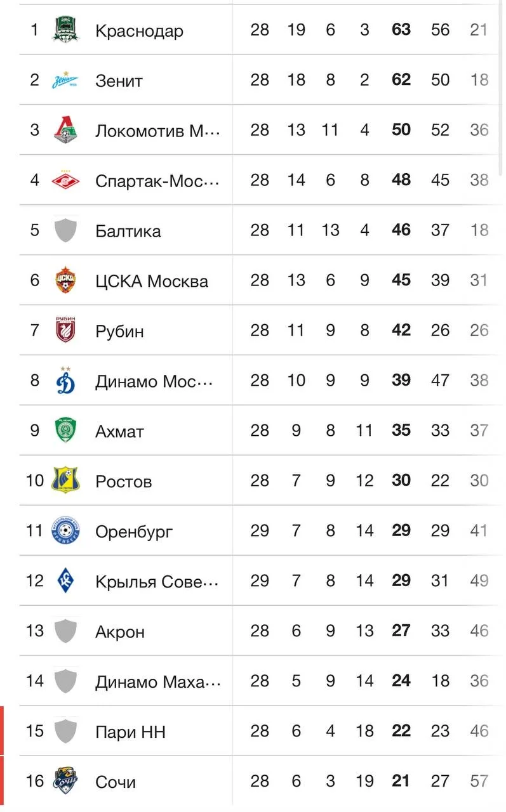506x812 pixels.
Task: Click Краснодар's bold 63 points value
Action: [401, 30]
